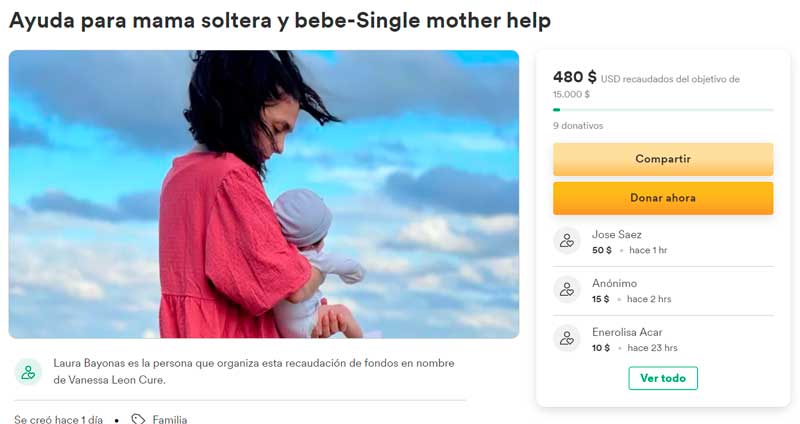Click the fundraiser photo of mother and baby
The image size is (800, 424).
(x=264, y=194)
